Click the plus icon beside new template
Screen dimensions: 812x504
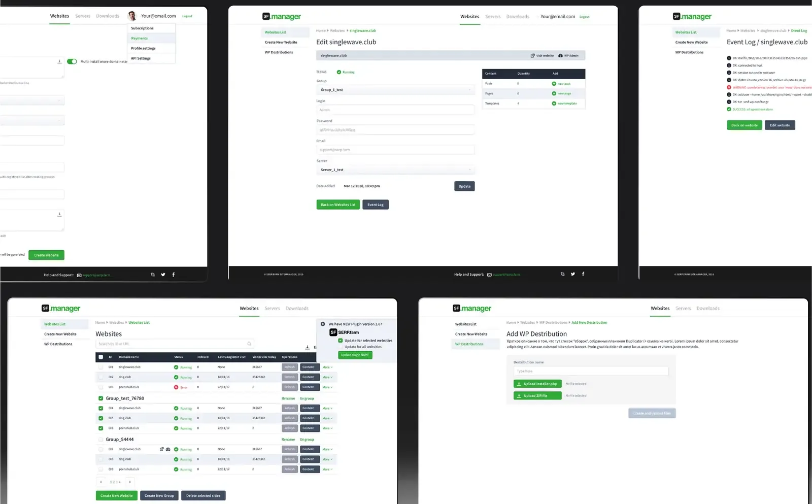coord(554,104)
